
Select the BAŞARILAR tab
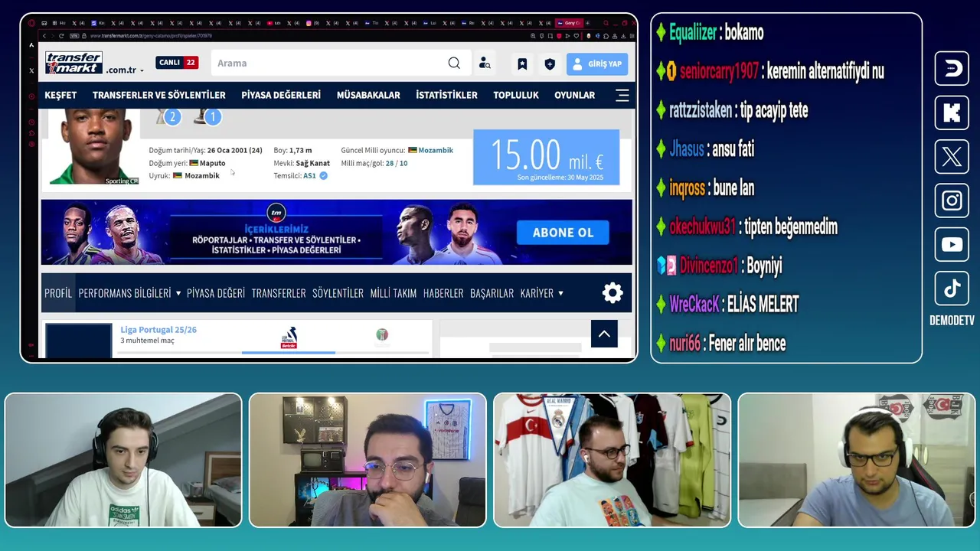point(492,293)
